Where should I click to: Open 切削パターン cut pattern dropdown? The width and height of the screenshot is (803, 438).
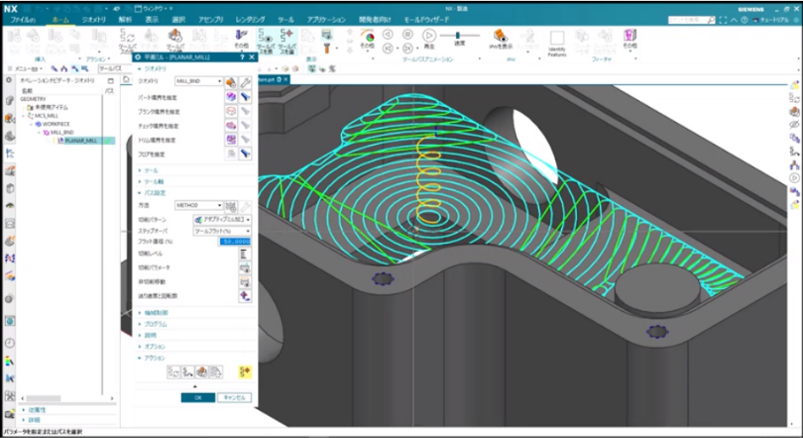222,220
